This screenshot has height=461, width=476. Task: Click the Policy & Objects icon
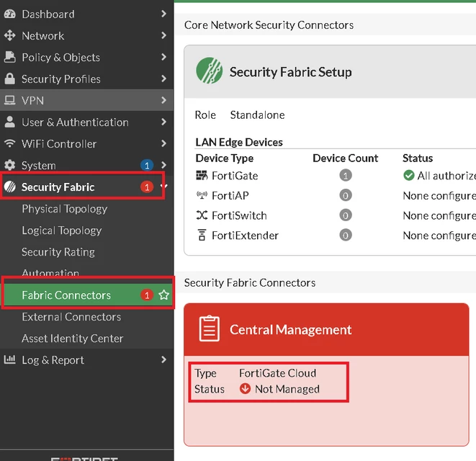coord(9,57)
